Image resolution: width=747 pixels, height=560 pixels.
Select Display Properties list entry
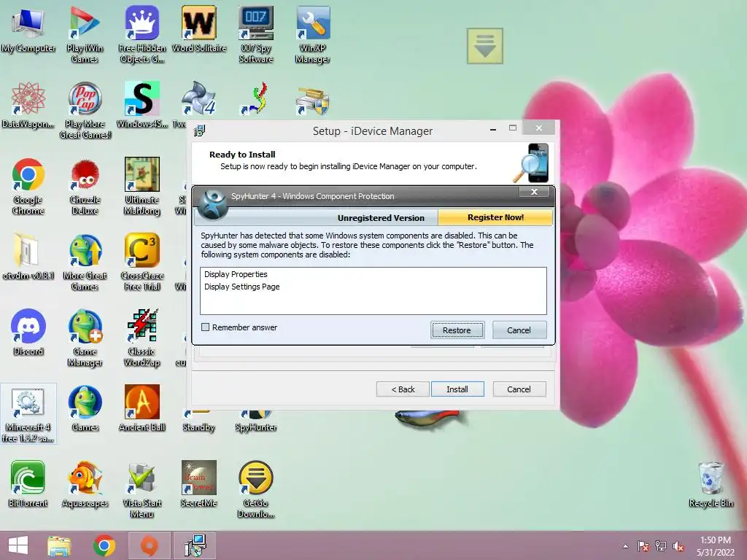pyautogui.click(x=373, y=274)
